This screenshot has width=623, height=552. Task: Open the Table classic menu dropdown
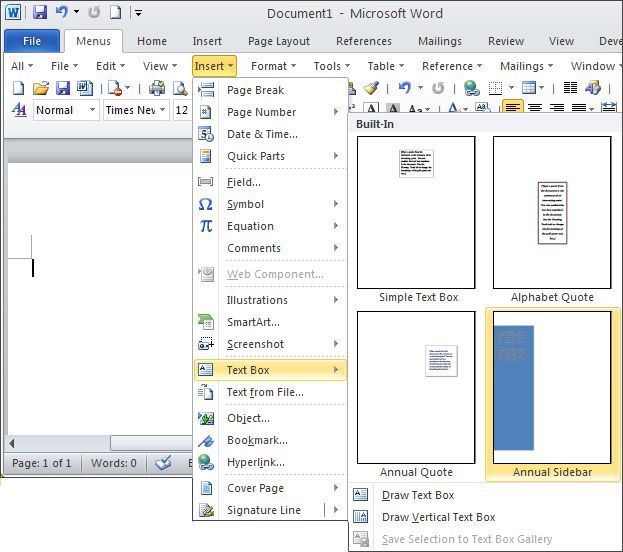pyautogui.click(x=385, y=66)
